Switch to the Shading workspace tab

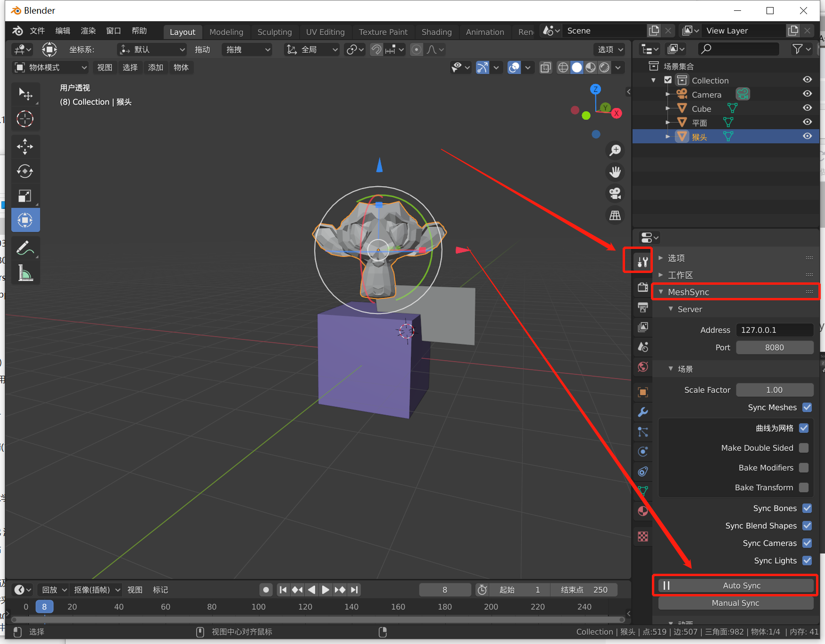436,32
